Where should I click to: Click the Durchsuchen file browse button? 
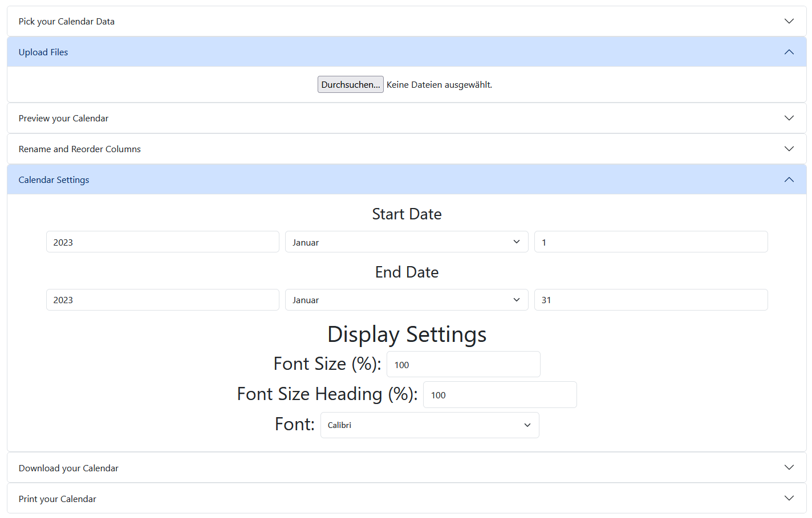click(351, 84)
